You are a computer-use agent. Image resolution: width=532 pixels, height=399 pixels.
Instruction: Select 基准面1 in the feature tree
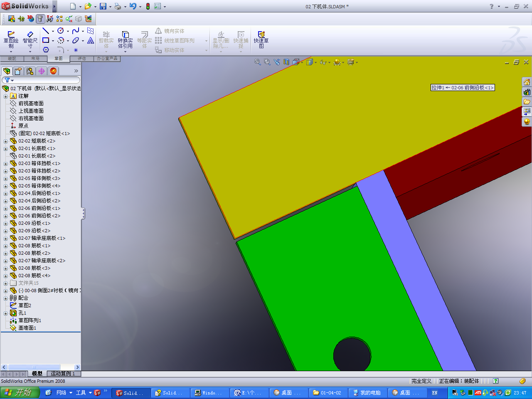[27, 328]
